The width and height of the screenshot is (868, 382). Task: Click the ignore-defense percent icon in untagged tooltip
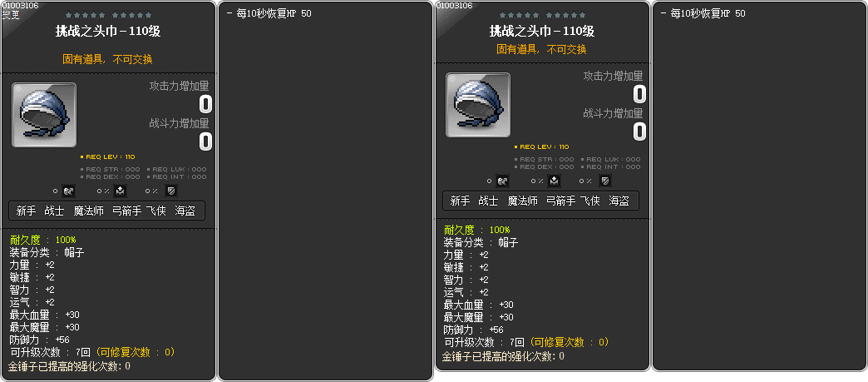(x=555, y=181)
